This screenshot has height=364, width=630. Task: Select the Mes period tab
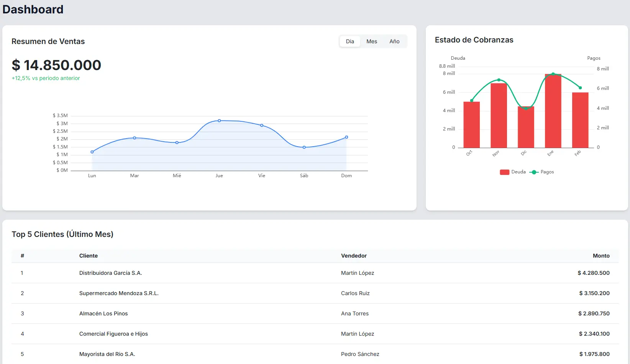click(371, 41)
